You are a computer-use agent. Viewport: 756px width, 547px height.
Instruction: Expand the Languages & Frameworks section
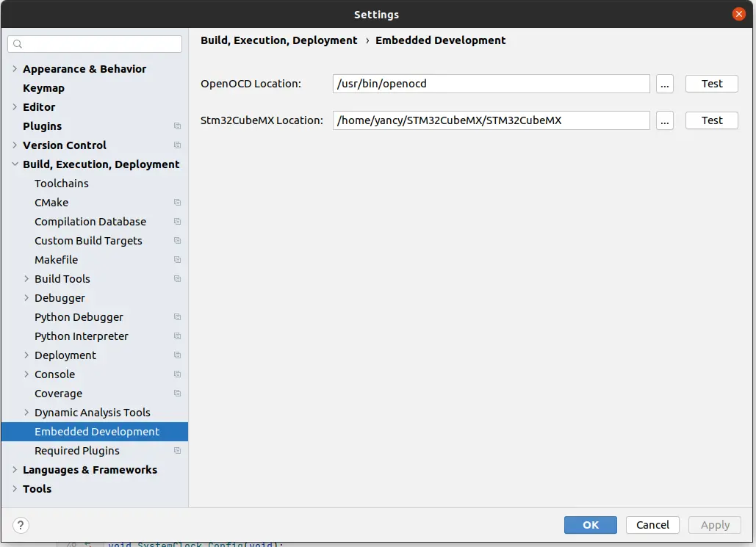[15, 469]
